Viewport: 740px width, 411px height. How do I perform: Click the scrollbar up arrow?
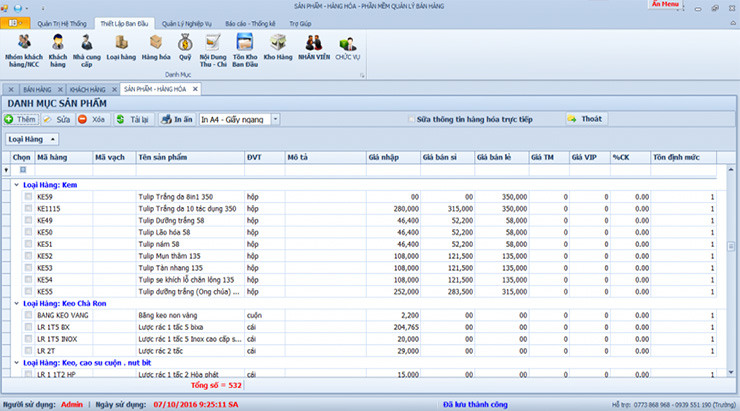[x=731, y=169]
